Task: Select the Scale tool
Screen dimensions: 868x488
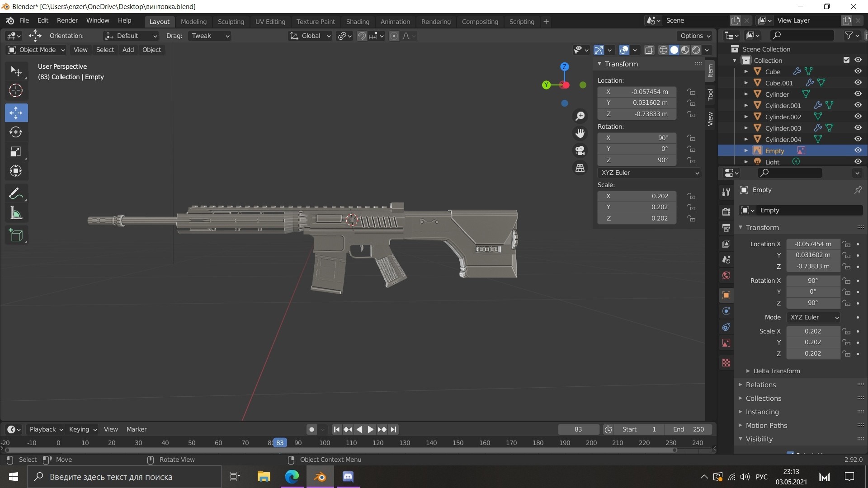Action: (16, 151)
